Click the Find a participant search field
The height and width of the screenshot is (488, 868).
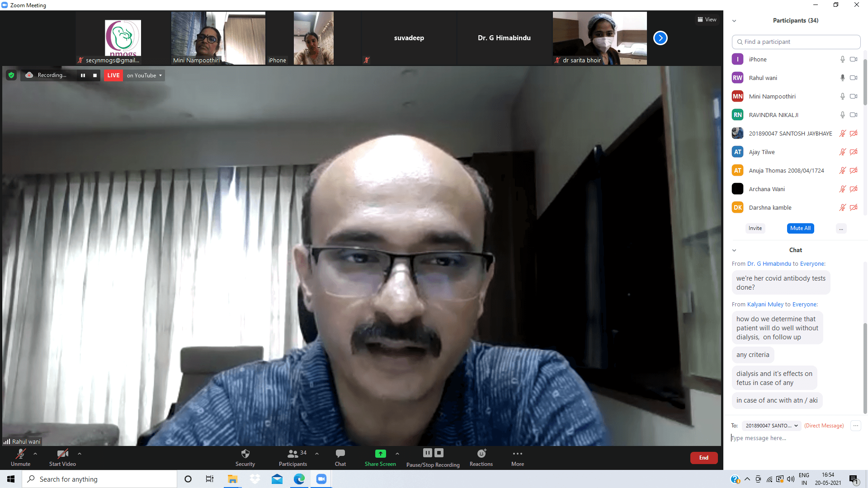(x=796, y=42)
